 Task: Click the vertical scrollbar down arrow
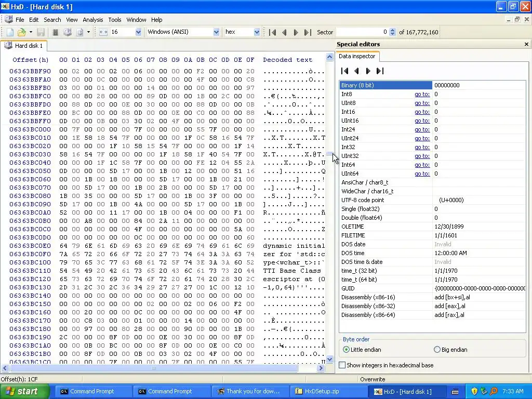pos(329,359)
